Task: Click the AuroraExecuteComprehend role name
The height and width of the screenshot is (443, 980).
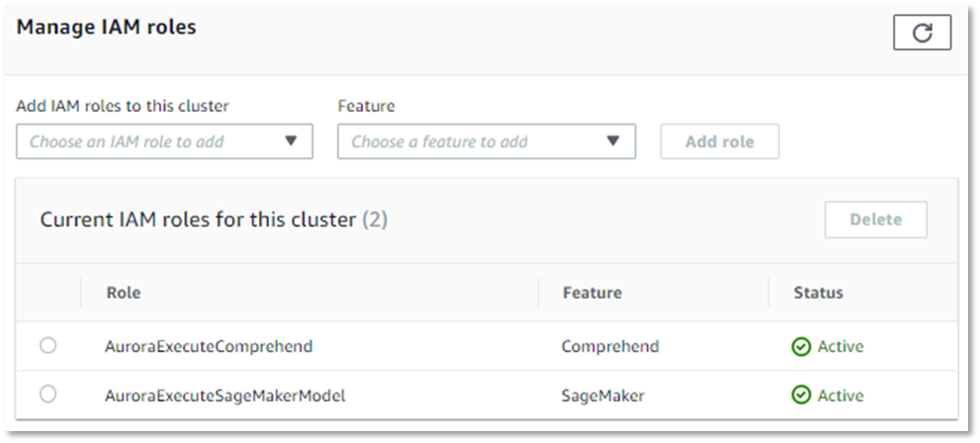Action: tap(209, 346)
